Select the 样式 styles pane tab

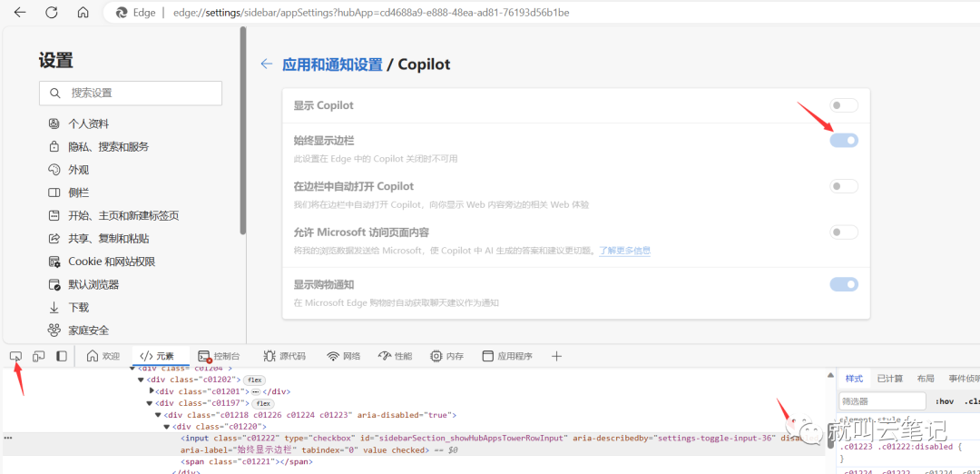click(x=854, y=379)
